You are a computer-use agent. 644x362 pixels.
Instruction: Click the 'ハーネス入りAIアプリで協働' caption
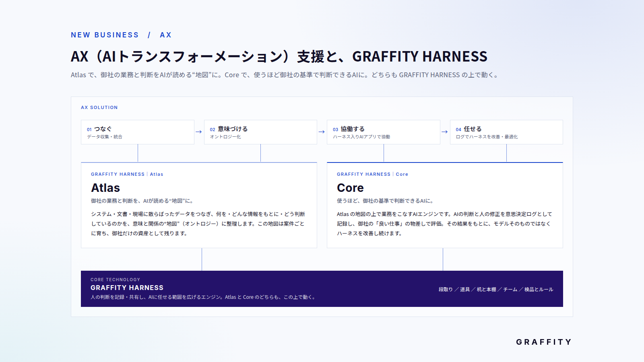[x=361, y=137]
